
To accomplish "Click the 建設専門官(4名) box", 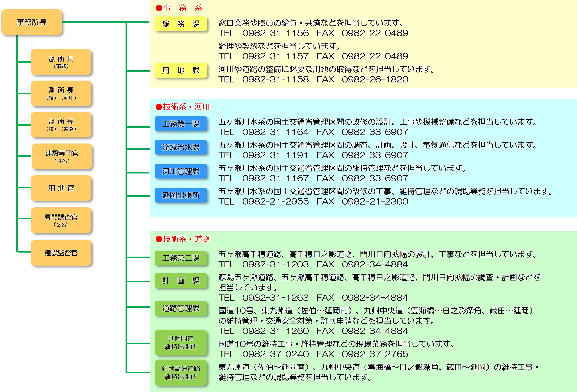I will point(62,156).
